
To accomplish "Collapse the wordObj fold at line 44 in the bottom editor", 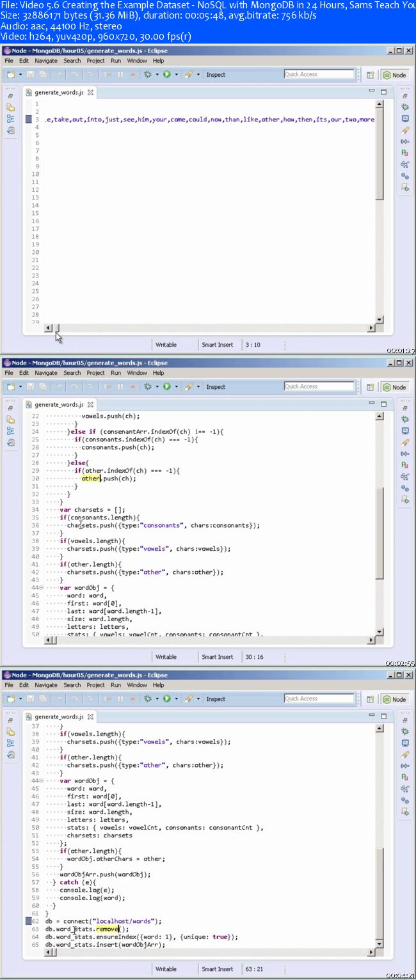I will 42,780.
